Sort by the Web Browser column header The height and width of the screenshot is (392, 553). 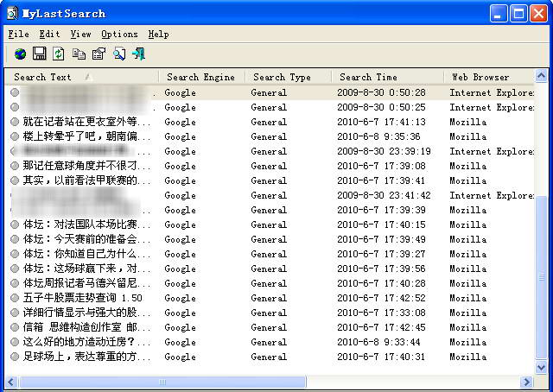[x=489, y=77]
